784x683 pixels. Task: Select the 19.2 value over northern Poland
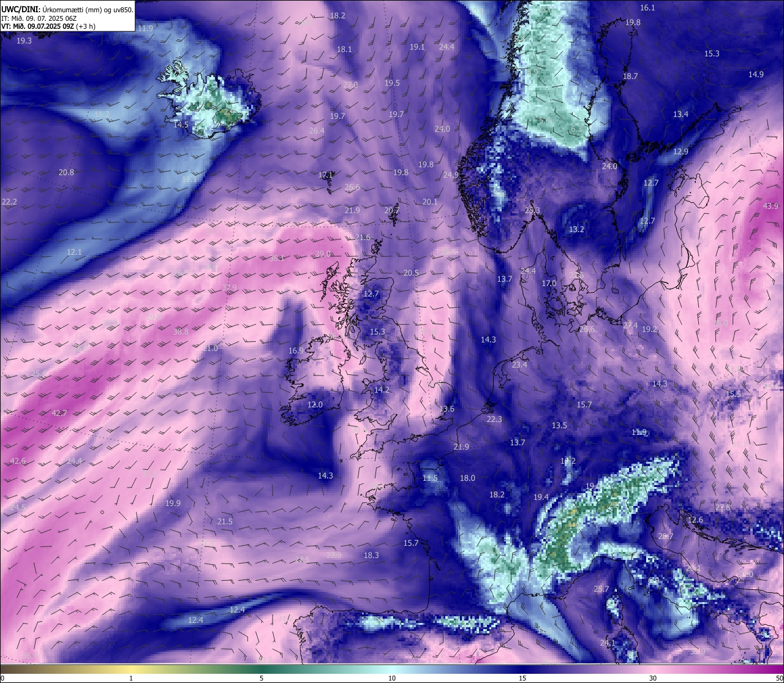649,330
